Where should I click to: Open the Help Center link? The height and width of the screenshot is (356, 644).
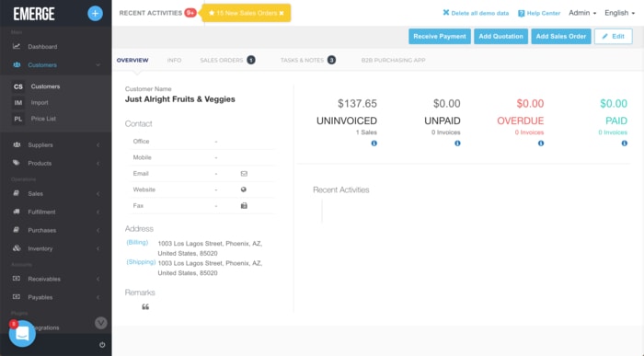tap(539, 13)
